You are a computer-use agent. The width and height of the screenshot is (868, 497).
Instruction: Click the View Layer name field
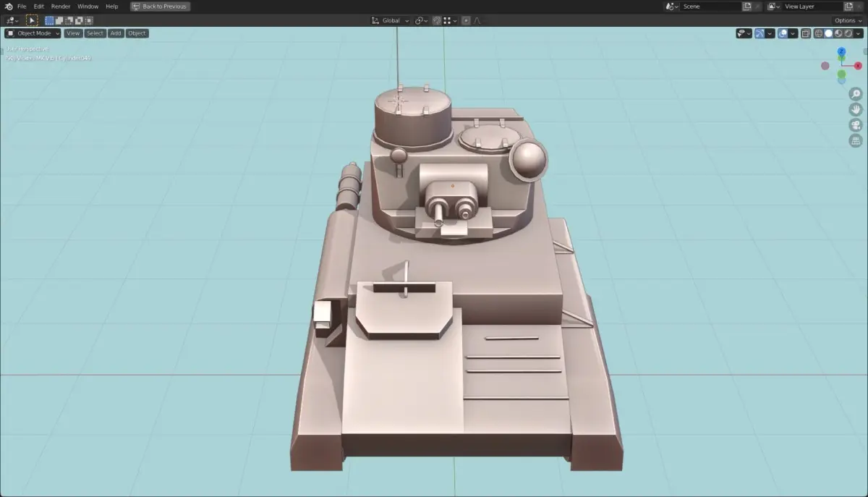click(813, 6)
